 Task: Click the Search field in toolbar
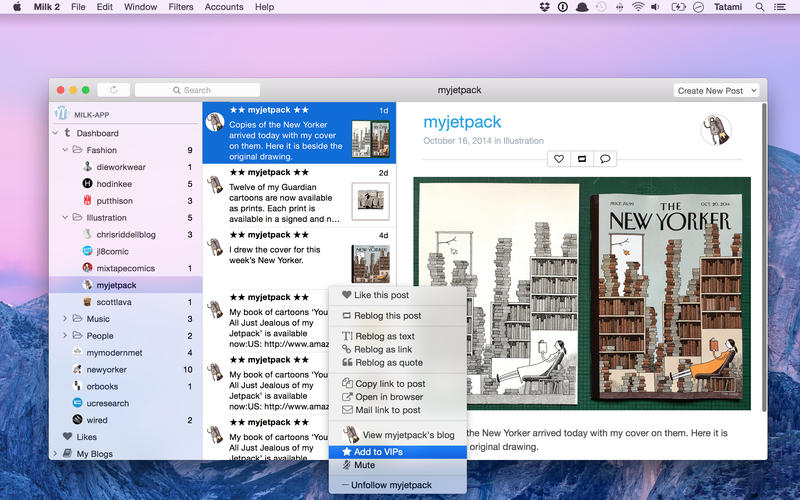(197, 90)
